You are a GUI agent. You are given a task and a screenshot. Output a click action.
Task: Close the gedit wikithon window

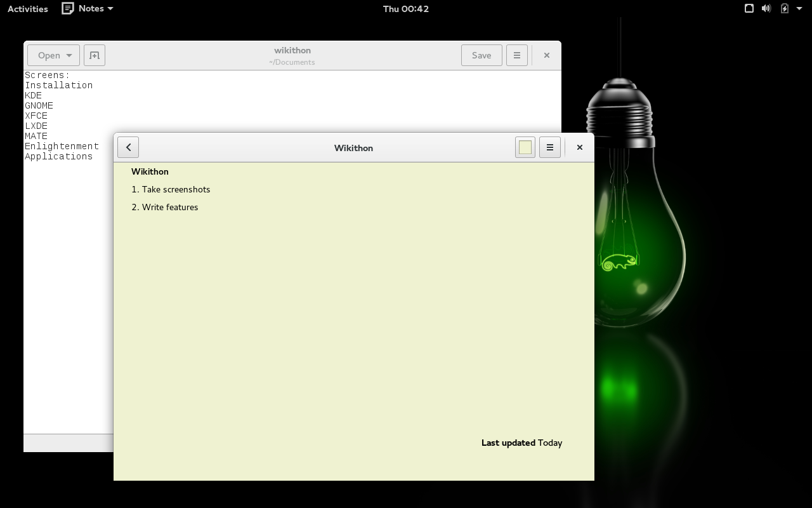point(546,55)
